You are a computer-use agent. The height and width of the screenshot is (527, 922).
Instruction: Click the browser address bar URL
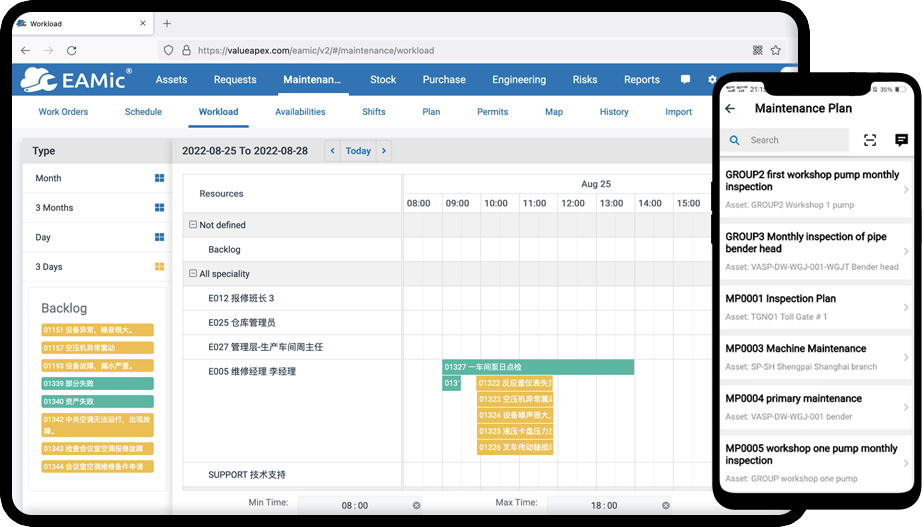pos(316,51)
